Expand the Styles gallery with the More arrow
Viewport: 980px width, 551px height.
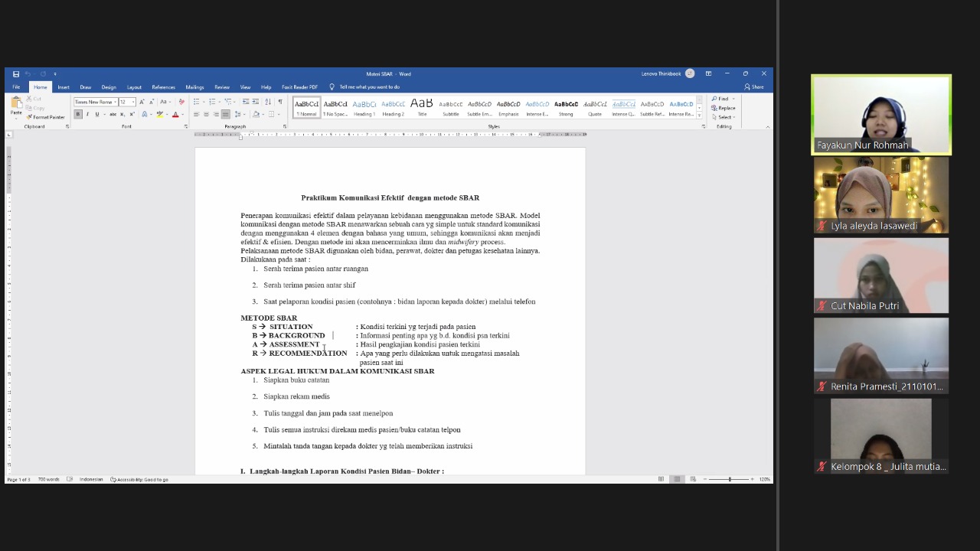click(x=699, y=115)
